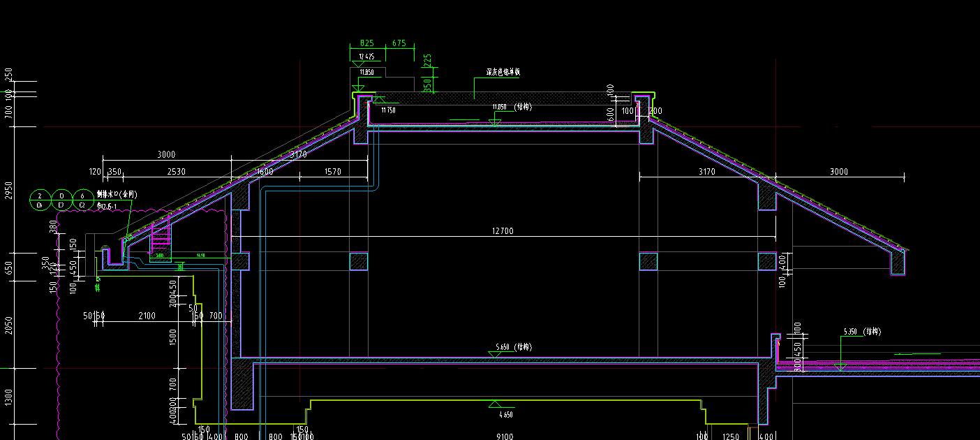Click the 11.750 elevation marker value
The image size is (980, 440).
[388, 110]
